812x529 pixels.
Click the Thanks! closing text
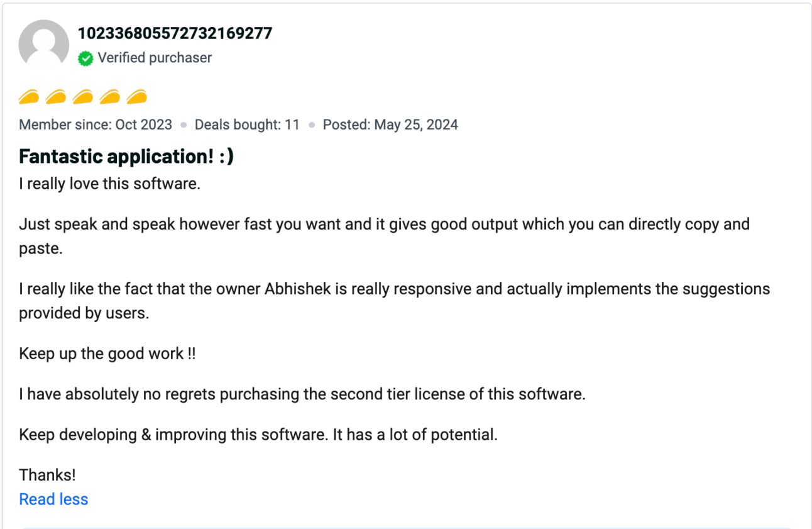click(47, 475)
